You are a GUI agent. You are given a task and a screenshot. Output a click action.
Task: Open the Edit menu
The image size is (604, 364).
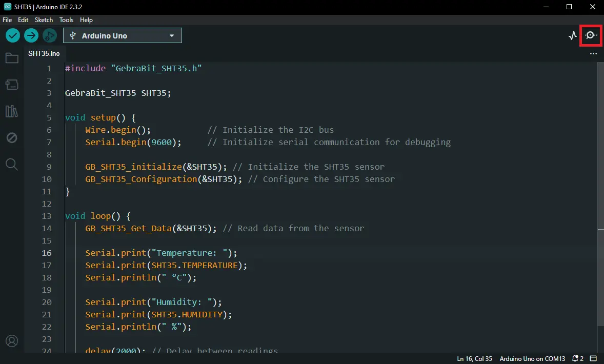pyautogui.click(x=23, y=20)
